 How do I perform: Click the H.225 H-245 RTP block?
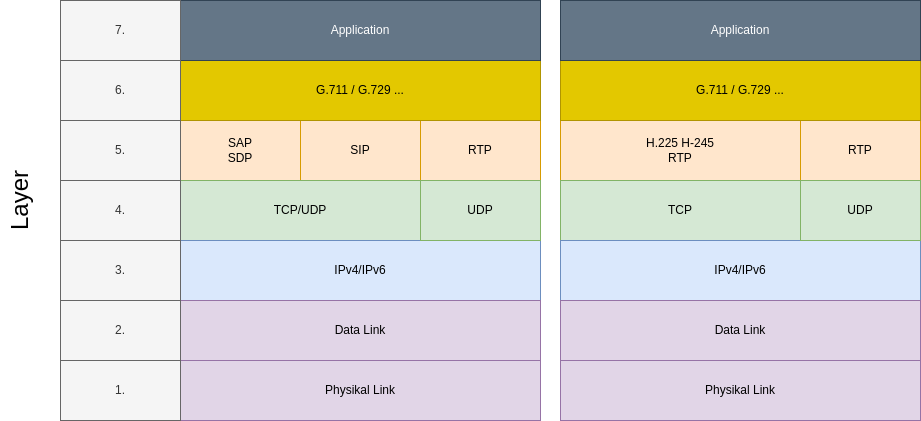click(x=680, y=150)
